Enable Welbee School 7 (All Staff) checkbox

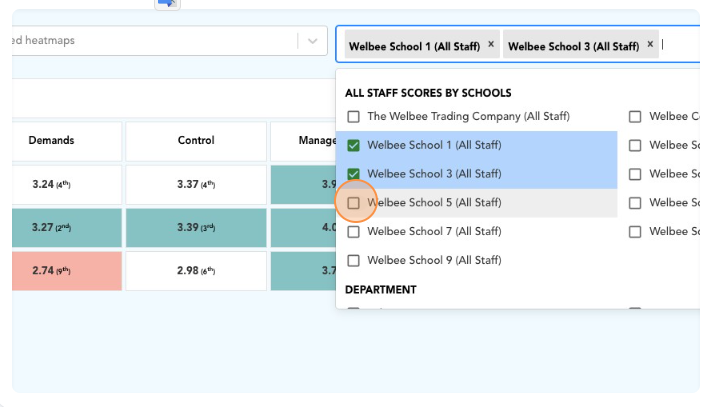pyautogui.click(x=354, y=232)
